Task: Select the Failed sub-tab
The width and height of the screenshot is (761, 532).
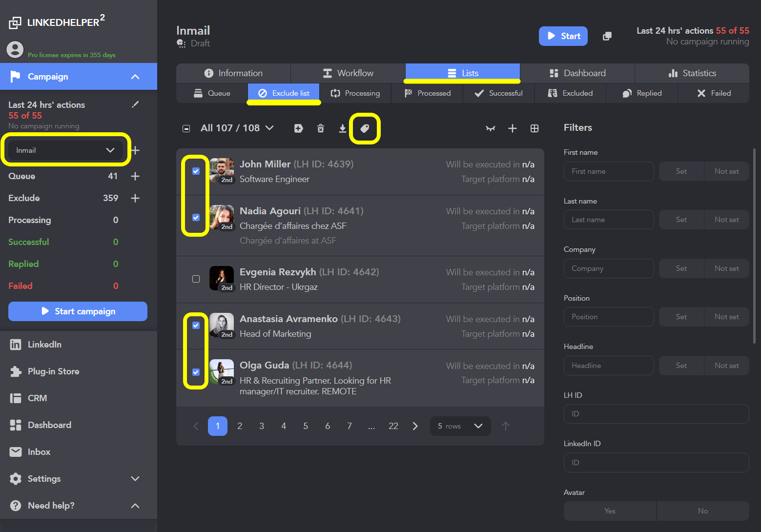Action: (x=714, y=93)
